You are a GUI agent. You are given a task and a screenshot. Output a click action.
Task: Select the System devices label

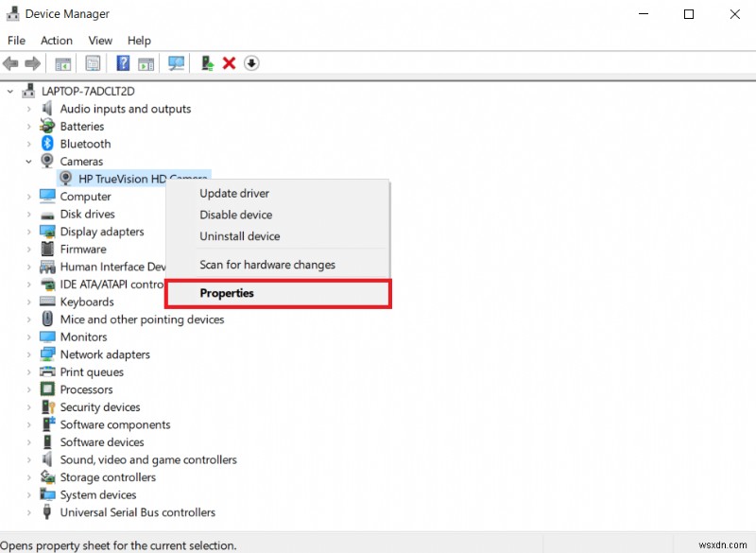(98, 494)
